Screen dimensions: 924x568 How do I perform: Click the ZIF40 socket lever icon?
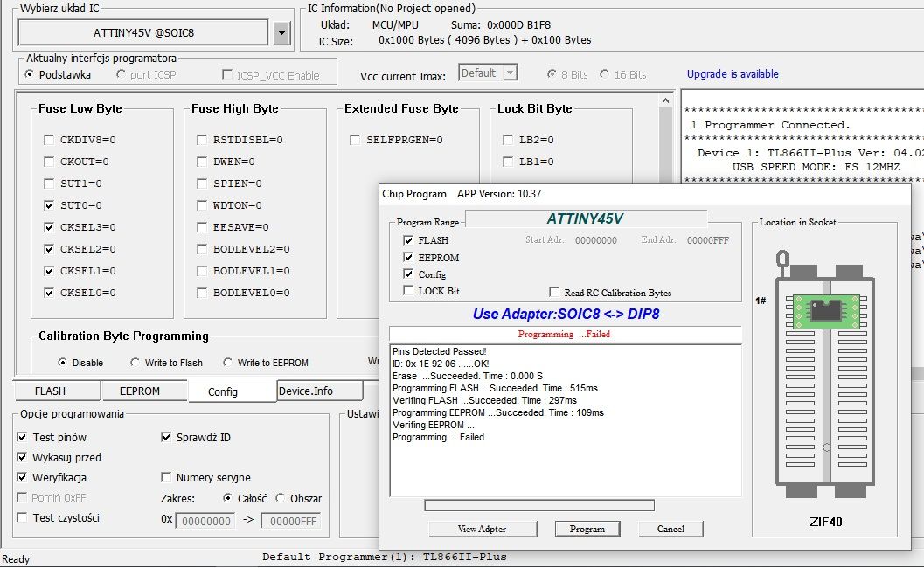pyautogui.click(x=782, y=262)
